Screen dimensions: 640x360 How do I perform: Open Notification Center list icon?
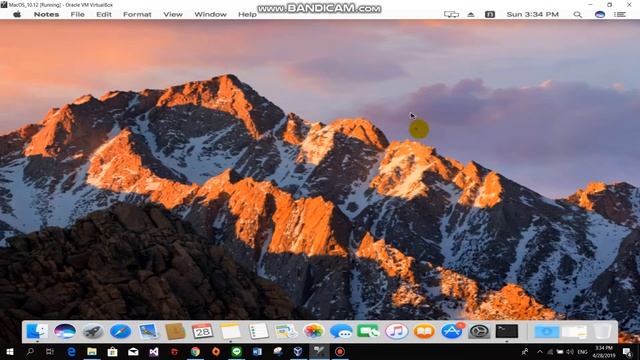620,14
